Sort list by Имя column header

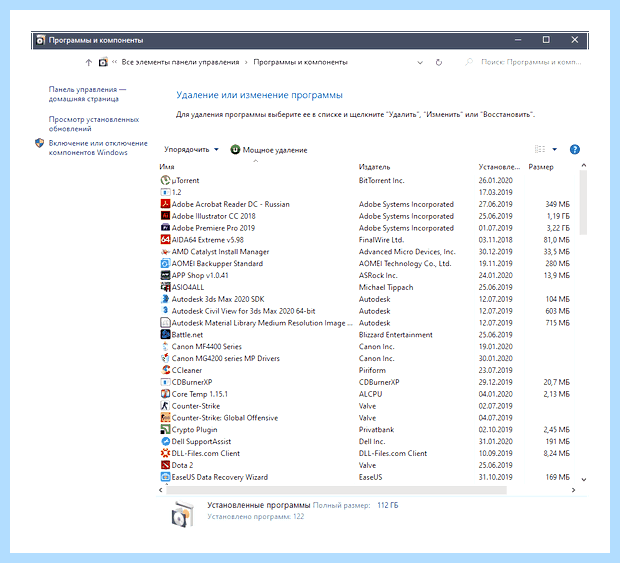167,167
